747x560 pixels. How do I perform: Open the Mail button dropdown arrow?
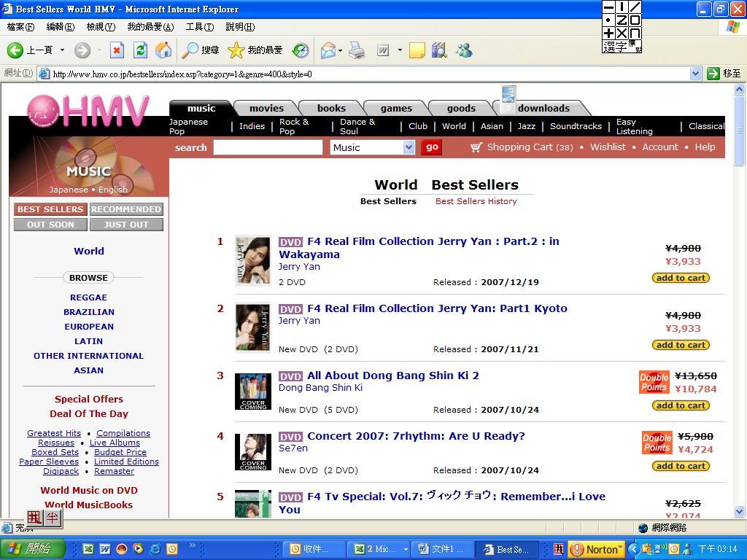pos(340,50)
